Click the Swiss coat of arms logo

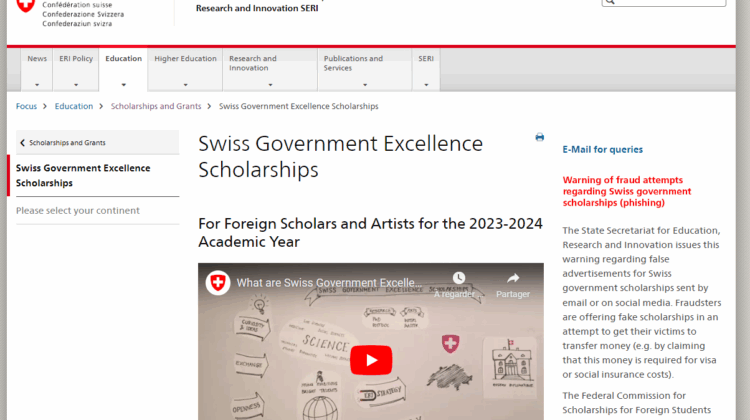click(26, 5)
